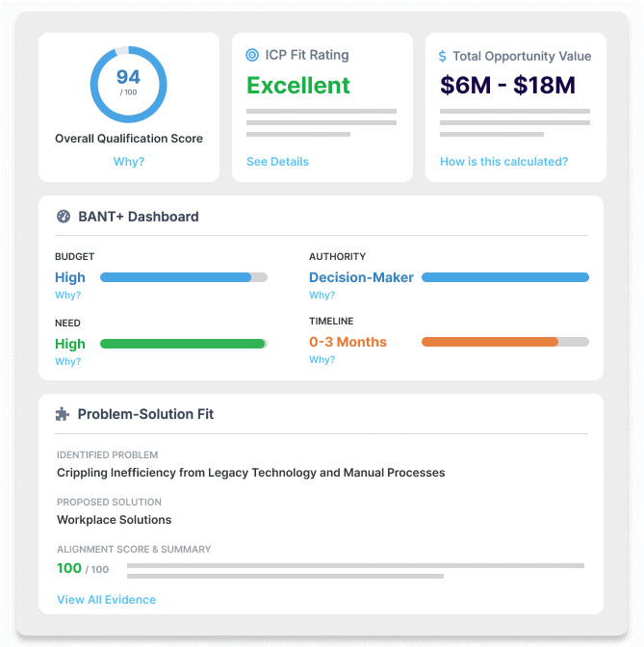Click 'Why?' under Authority Decision-Maker
The height and width of the screenshot is (647, 644).
tap(322, 296)
